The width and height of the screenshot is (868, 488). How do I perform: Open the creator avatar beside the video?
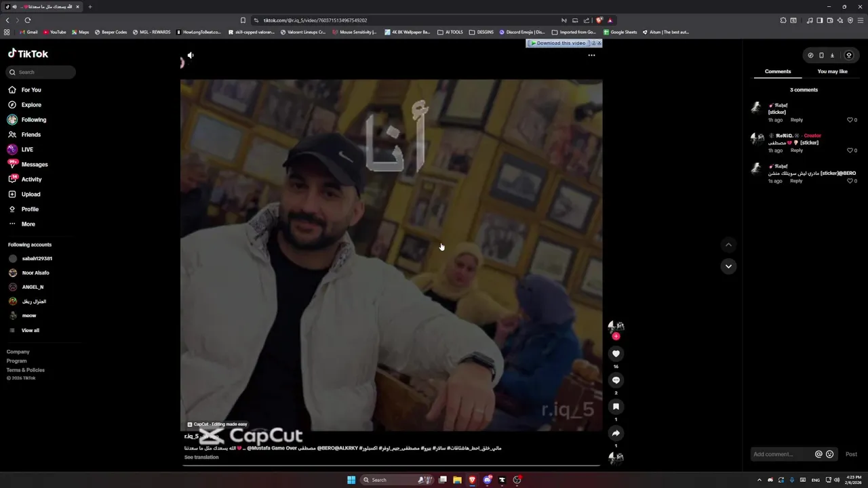pos(616,326)
